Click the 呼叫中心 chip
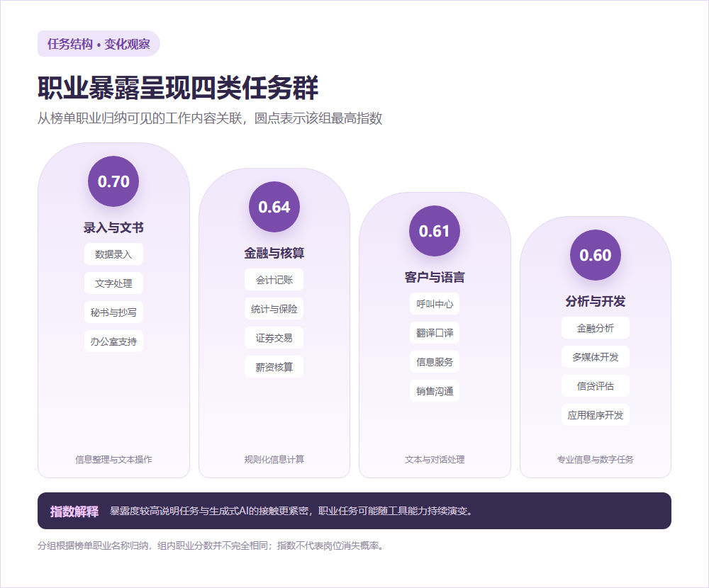The height and width of the screenshot is (588, 709). tap(435, 304)
